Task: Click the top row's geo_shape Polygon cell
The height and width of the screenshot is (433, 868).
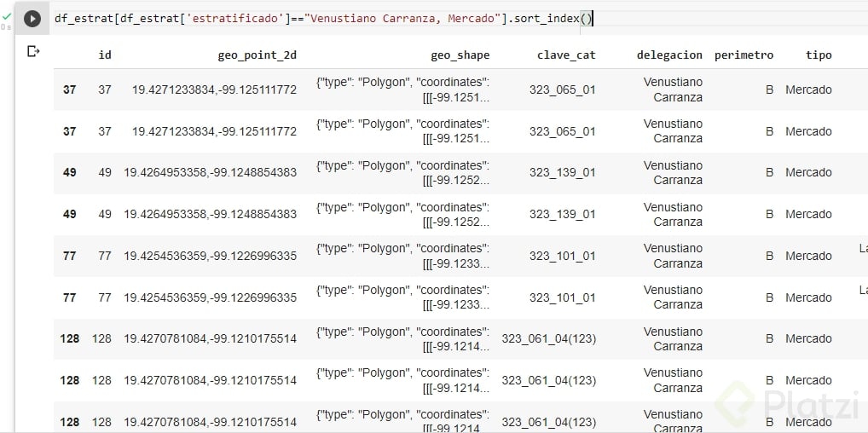Action: pos(402,89)
